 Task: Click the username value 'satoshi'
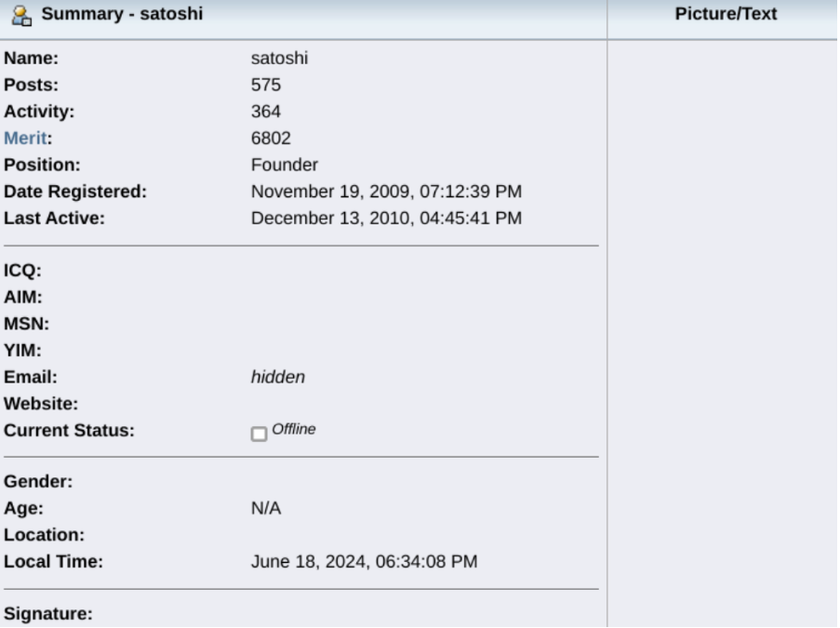[x=279, y=59]
